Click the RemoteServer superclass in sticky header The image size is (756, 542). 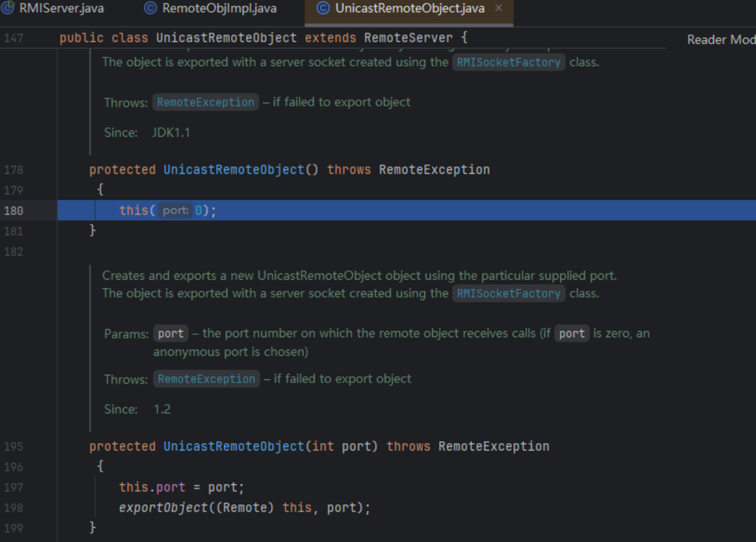click(x=408, y=38)
